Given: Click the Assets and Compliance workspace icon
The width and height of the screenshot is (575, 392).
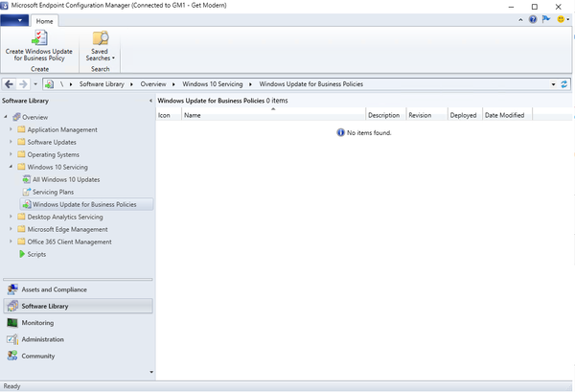Looking at the screenshot, I should click(x=12, y=289).
